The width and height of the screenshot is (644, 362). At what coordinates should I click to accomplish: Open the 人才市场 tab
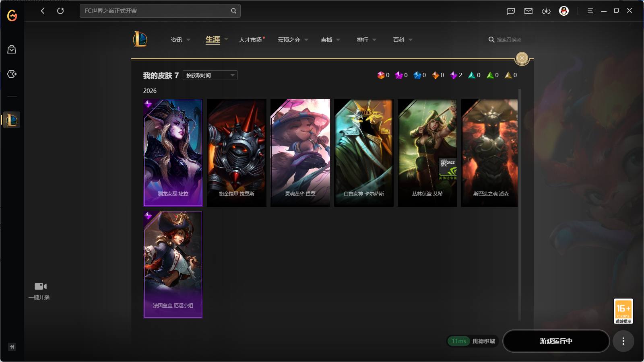[250, 40]
